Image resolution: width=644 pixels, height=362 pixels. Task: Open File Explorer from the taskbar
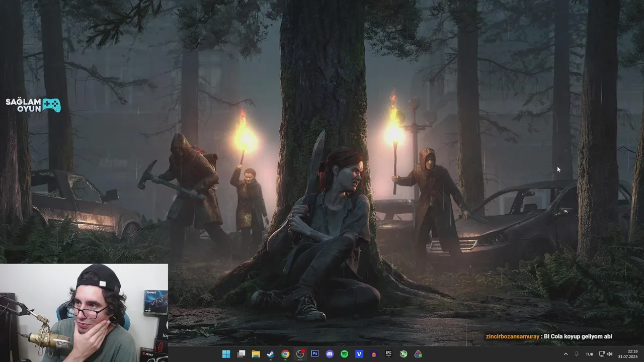[x=256, y=354]
